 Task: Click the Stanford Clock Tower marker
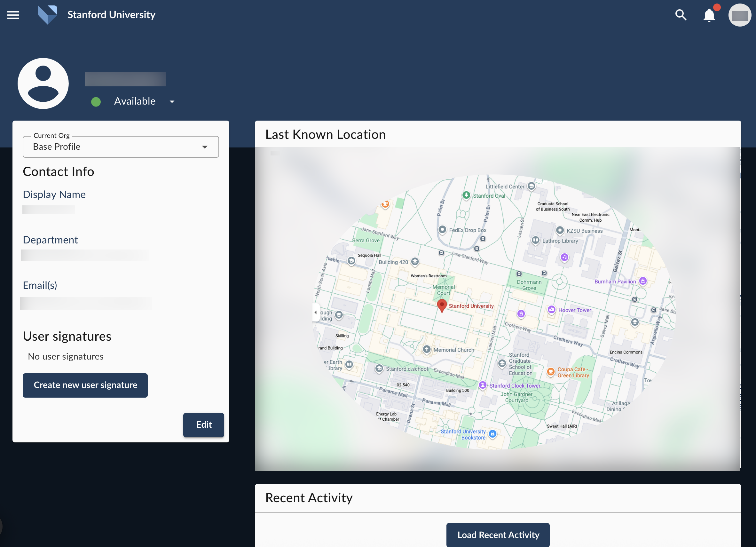click(482, 385)
